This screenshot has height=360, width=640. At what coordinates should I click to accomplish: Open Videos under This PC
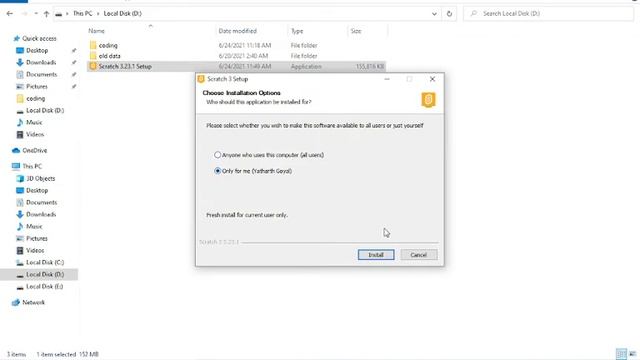[35, 251]
